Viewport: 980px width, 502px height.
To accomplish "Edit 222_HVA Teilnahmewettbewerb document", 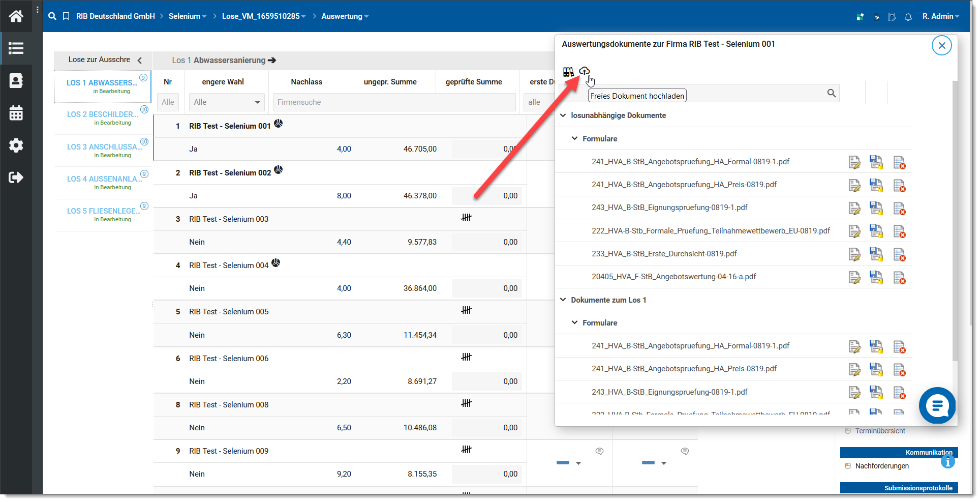I will [854, 231].
